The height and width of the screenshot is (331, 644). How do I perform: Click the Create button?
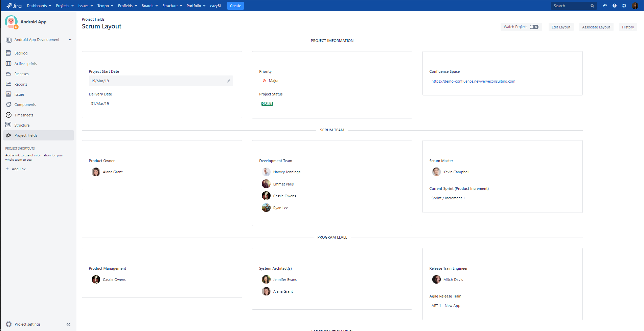tap(235, 5)
